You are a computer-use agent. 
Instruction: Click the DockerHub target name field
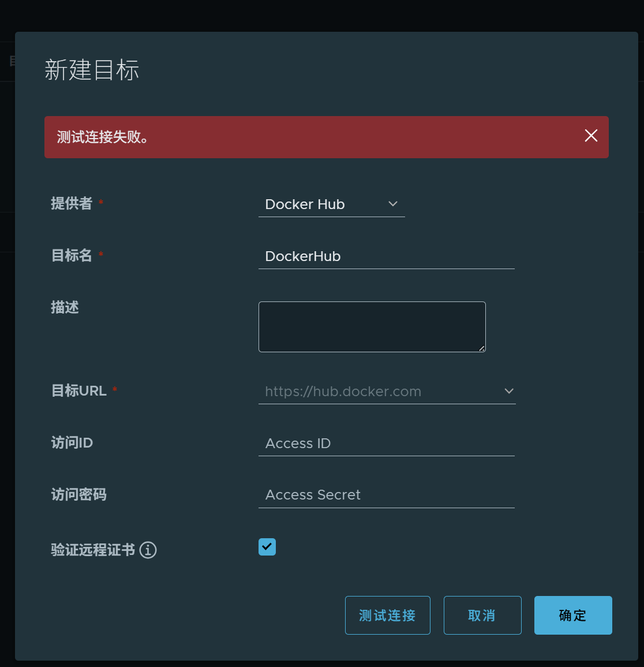[x=387, y=256]
